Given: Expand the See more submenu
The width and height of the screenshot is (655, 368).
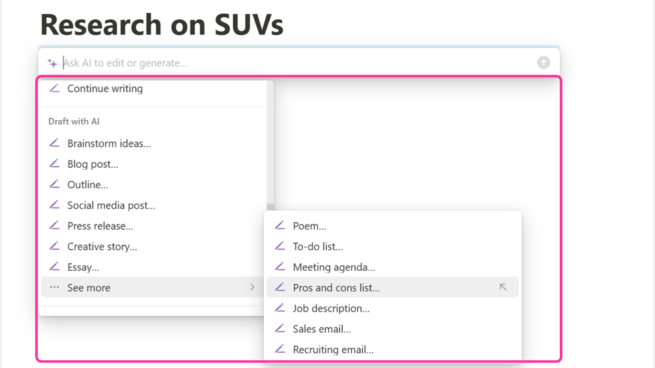Looking at the screenshot, I should pos(152,287).
